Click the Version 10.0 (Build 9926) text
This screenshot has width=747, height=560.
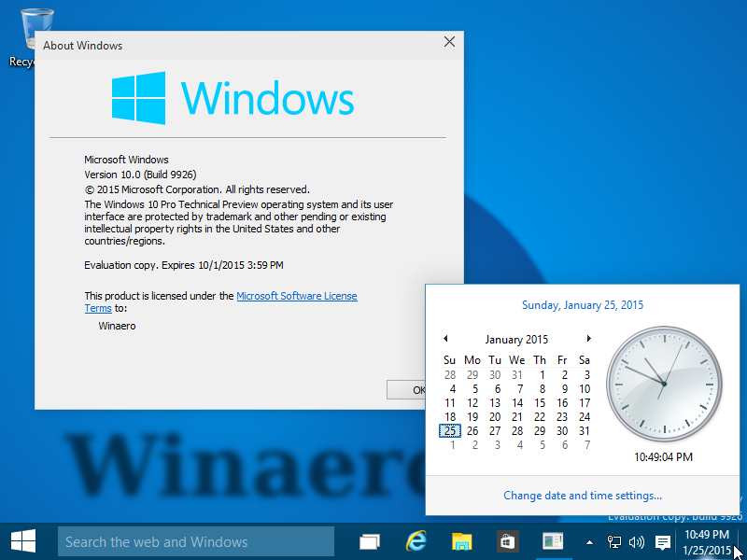click(140, 175)
